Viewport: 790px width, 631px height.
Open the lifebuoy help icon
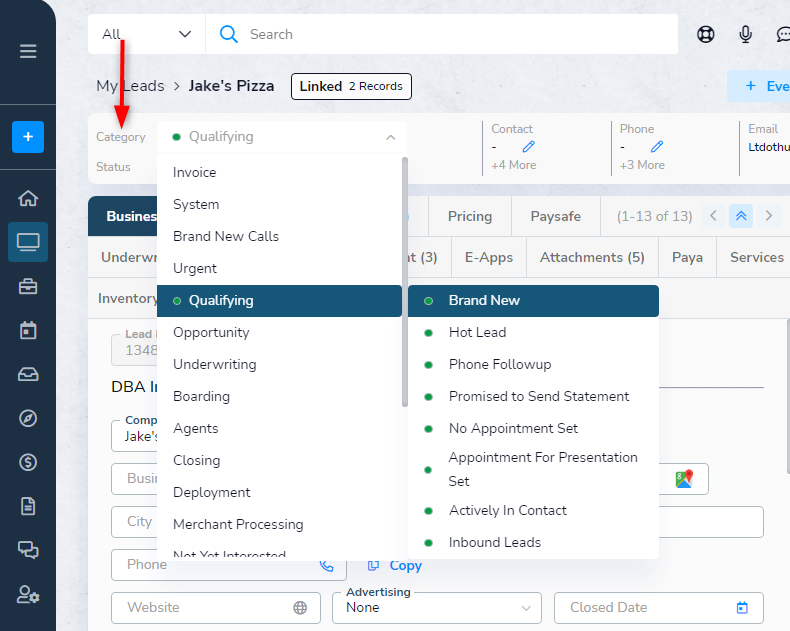pyautogui.click(x=705, y=34)
